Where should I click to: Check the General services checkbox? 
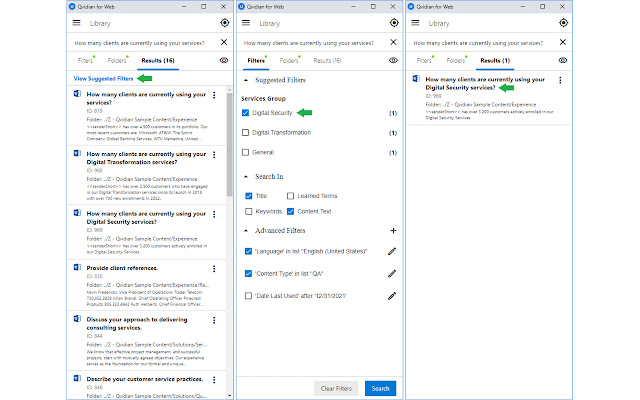pyautogui.click(x=245, y=152)
